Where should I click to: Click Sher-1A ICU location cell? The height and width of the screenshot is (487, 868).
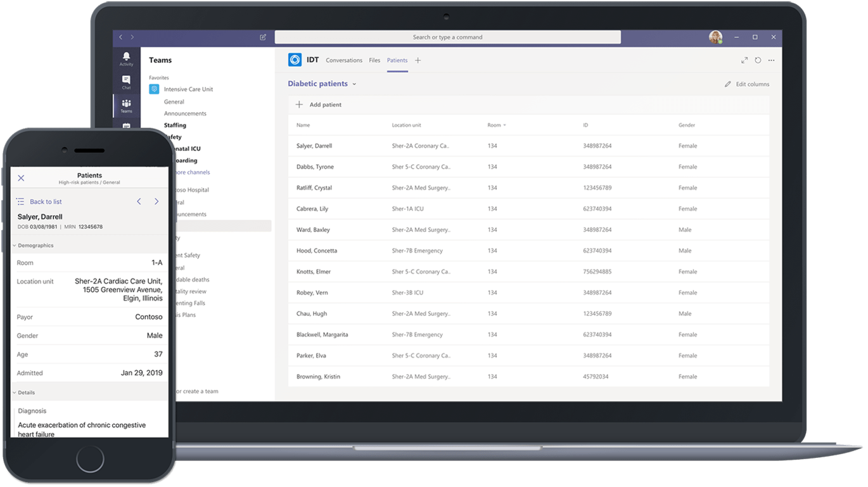click(x=407, y=209)
